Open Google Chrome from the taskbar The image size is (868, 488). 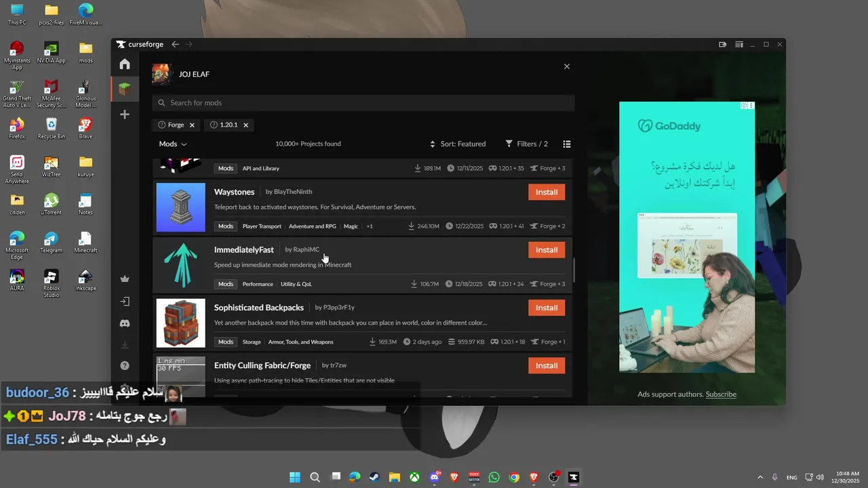tap(514, 477)
